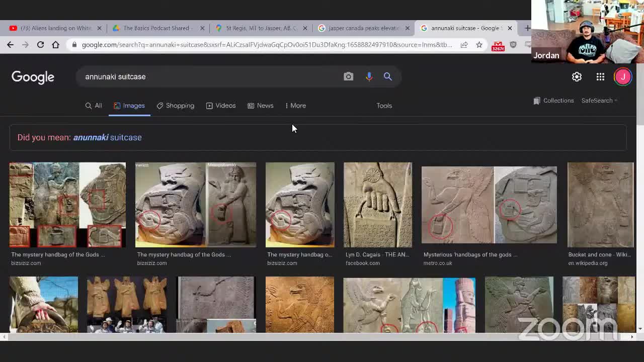The image size is (644, 362).
Task: Expand the More search options menu
Action: pyautogui.click(x=295, y=106)
